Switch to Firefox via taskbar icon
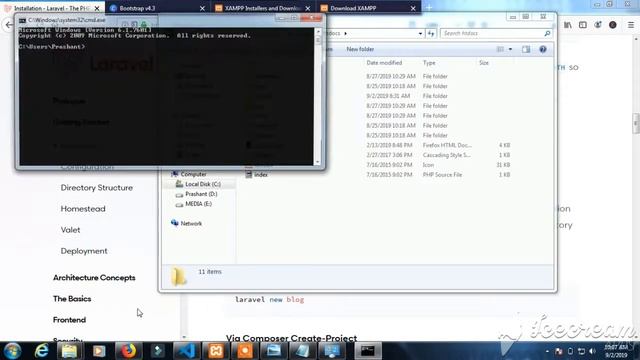Image resolution: width=640 pixels, height=360 pixels. tap(128, 351)
